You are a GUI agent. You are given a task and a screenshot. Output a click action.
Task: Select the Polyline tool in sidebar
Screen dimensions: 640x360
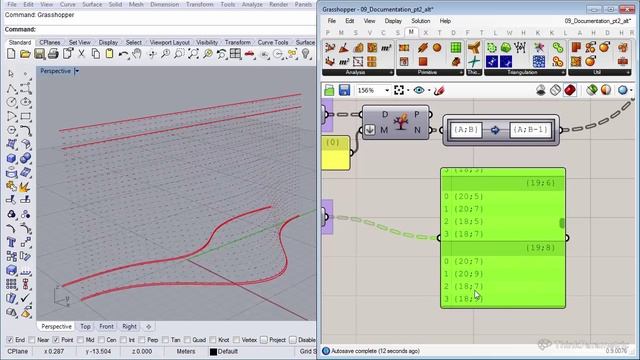tap(11, 88)
